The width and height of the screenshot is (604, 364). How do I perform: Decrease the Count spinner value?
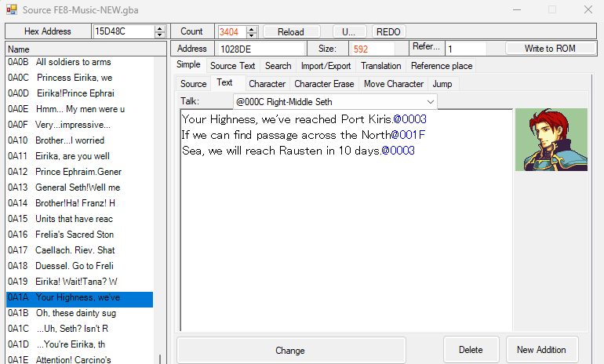pos(252,35)
